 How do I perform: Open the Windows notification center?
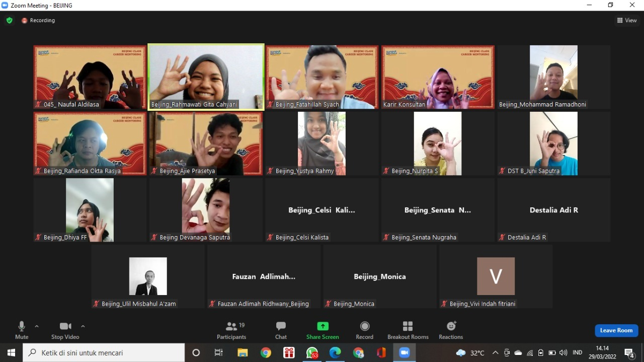click(629, 353)
